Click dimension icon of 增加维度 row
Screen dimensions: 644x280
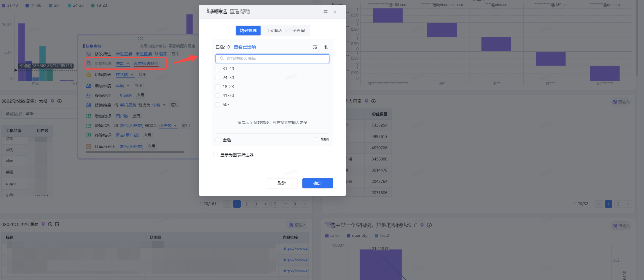[89, 86]
